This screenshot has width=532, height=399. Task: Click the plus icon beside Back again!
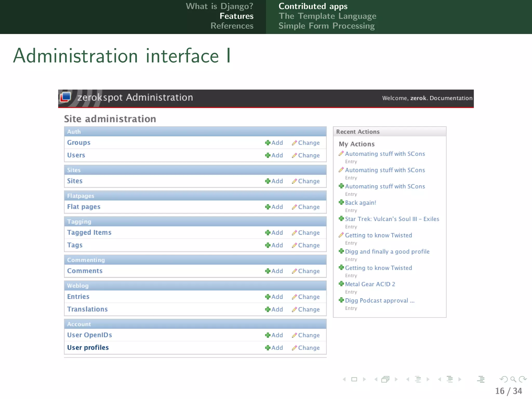[x=341, y=202]
